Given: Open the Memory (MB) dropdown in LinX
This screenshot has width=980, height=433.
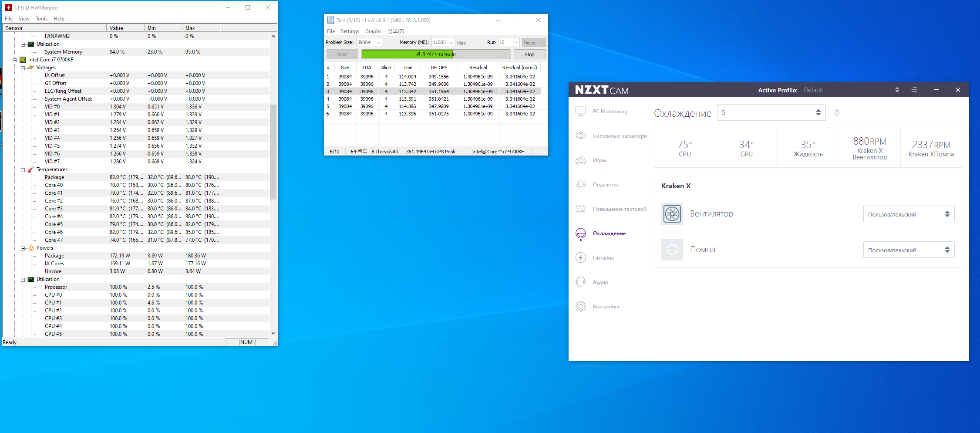Looking at the screenshot, I should point(451,42).
